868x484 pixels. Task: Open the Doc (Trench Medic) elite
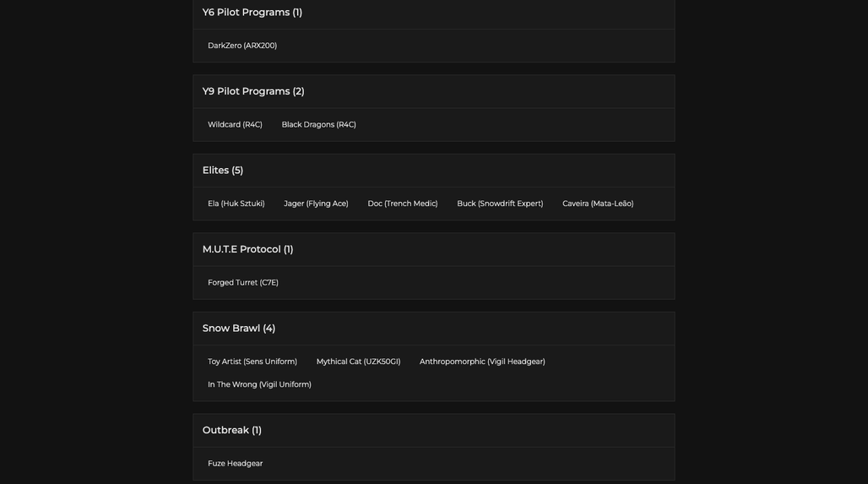(x=403, y=204)
